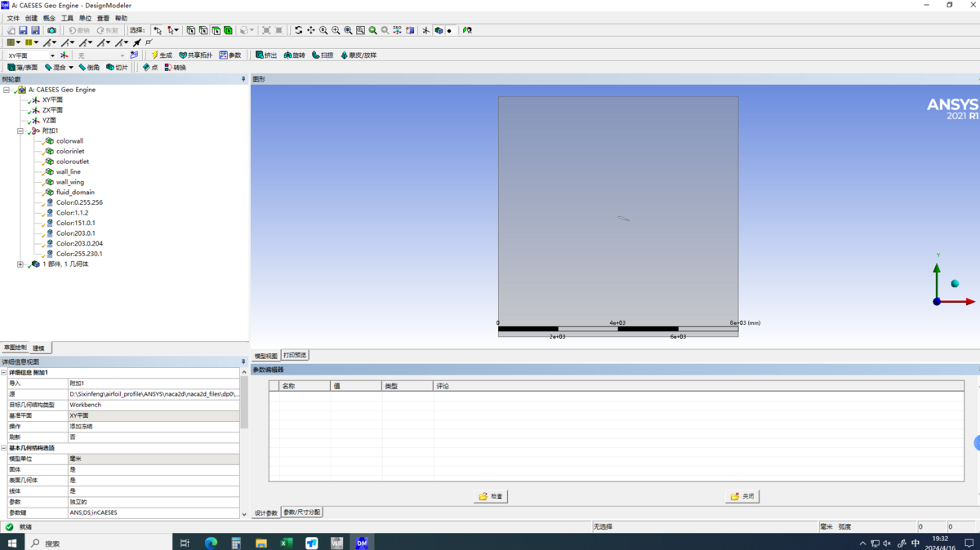
Task: Open Excel from the taskbar
Action: pyautogui.click(x=286, y=543)
